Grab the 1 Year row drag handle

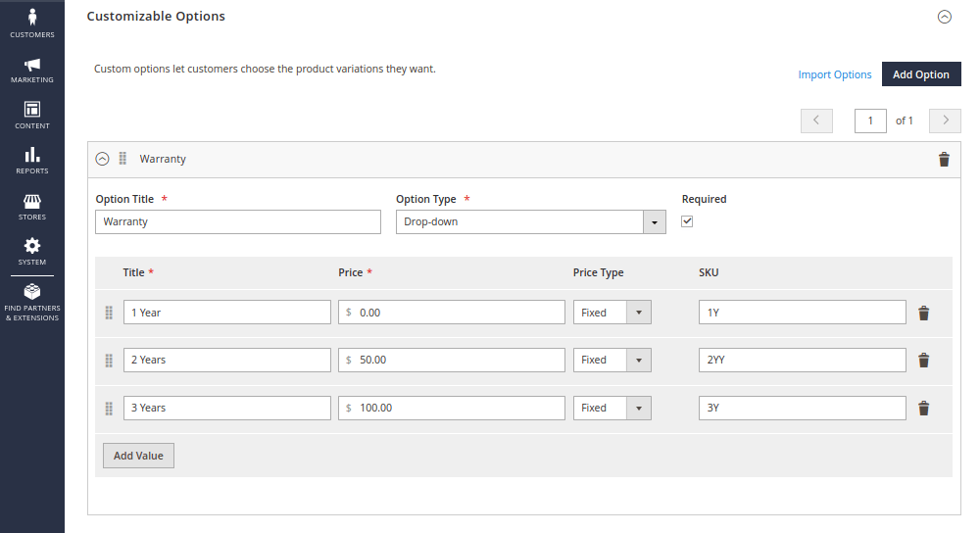pos(109,313)
